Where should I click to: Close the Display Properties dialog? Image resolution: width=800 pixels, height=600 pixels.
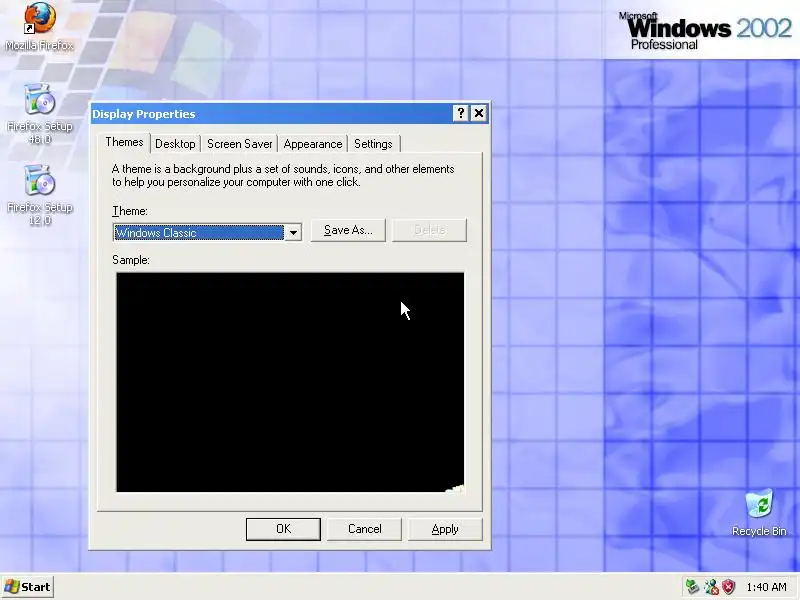[x=479, y=113]
